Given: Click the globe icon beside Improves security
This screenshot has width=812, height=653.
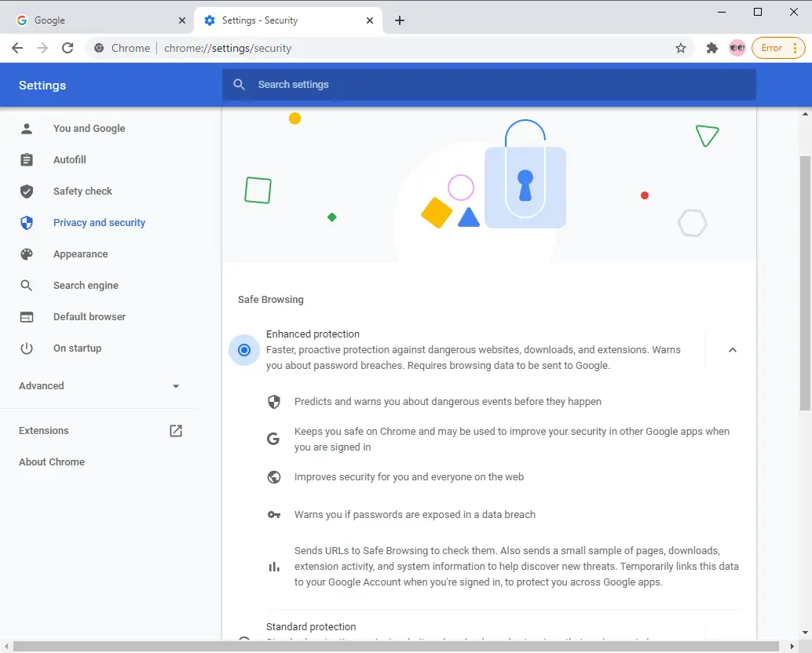Looking at the screenshot, I should tap(274, 477).
